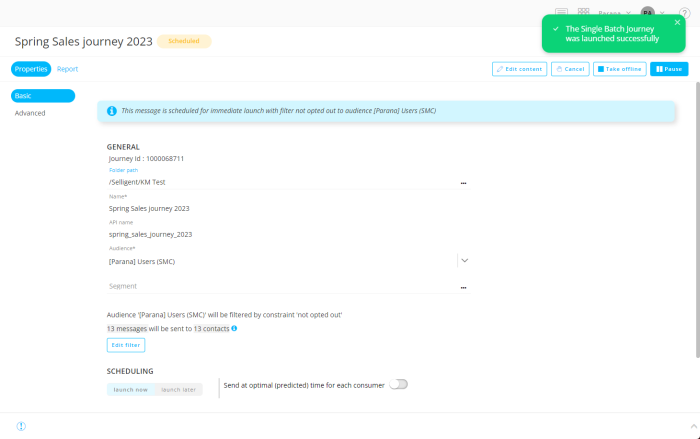This screenshot has height=439, width=700.
Task: Click the 'Journey Id : 1000068711' text
Action: [x=146, y=159]
